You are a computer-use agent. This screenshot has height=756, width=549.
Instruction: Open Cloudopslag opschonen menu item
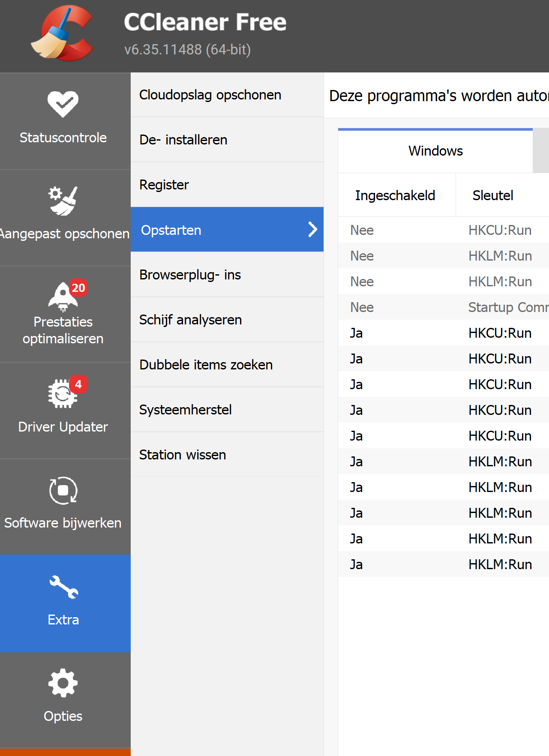click(x=227, y=95)
